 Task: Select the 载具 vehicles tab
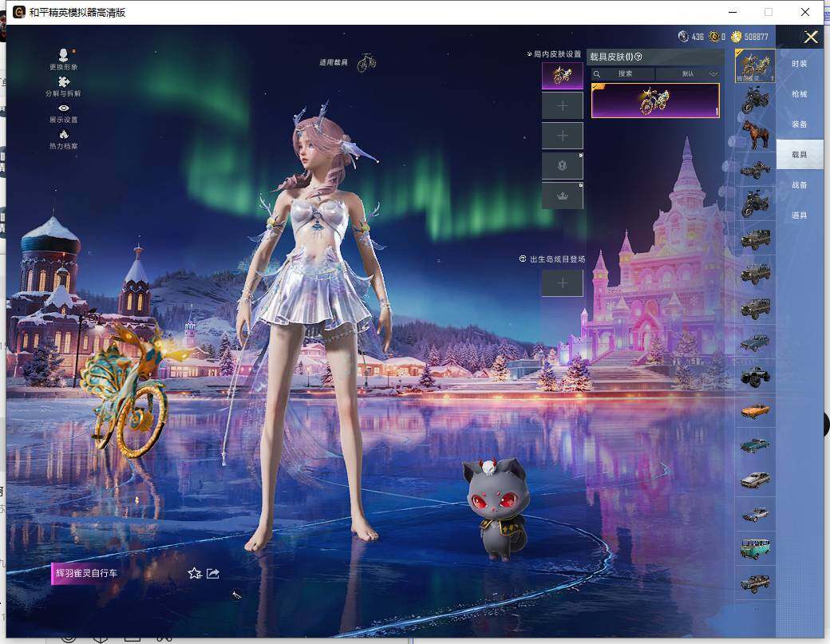click(x=800, y=155)
